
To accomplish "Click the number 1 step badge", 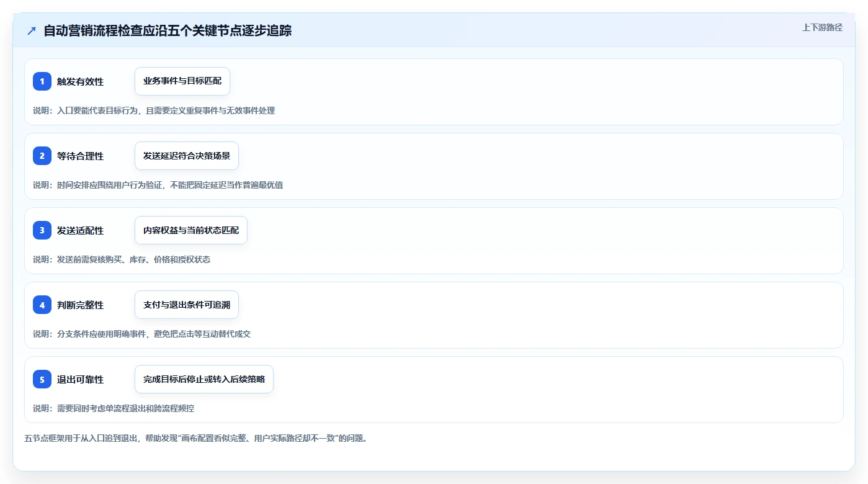I will point(42,81).
